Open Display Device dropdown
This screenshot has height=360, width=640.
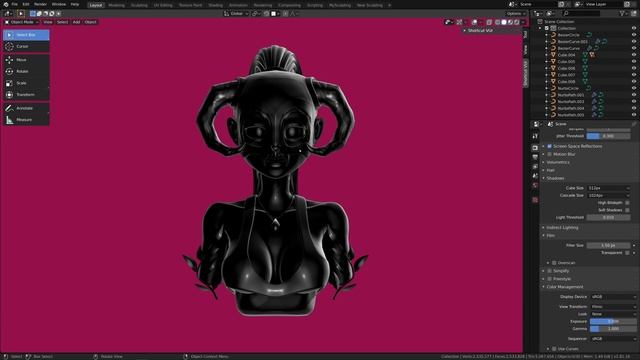point(613,297)
